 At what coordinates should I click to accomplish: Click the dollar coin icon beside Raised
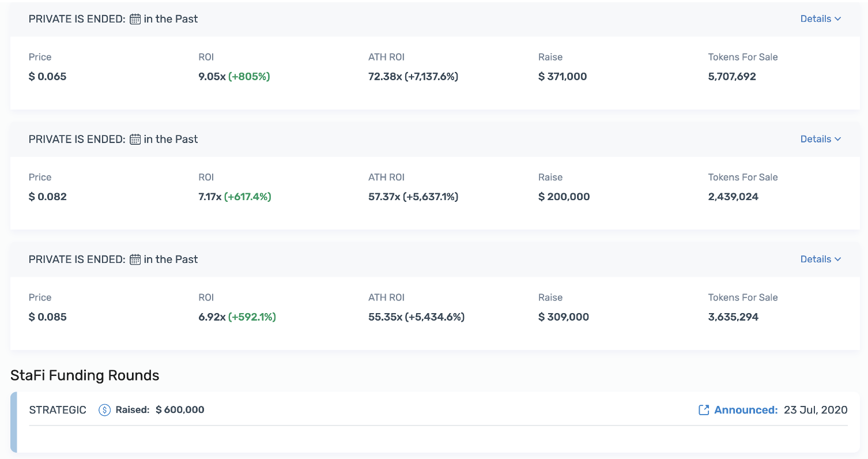pos(104,410)
